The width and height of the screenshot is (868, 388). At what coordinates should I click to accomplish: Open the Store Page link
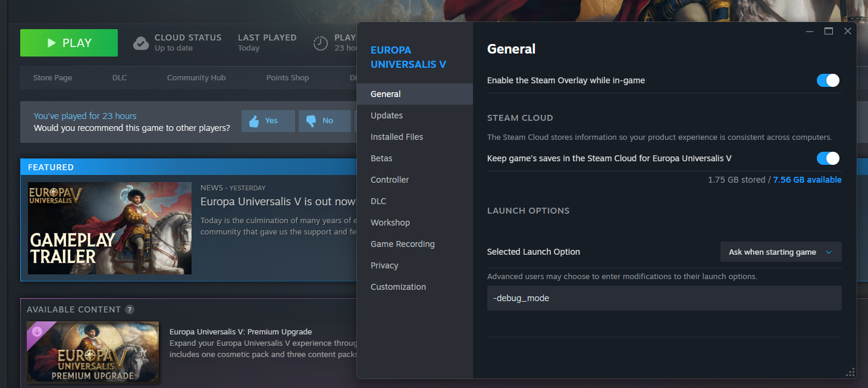[x=52, y=78]
